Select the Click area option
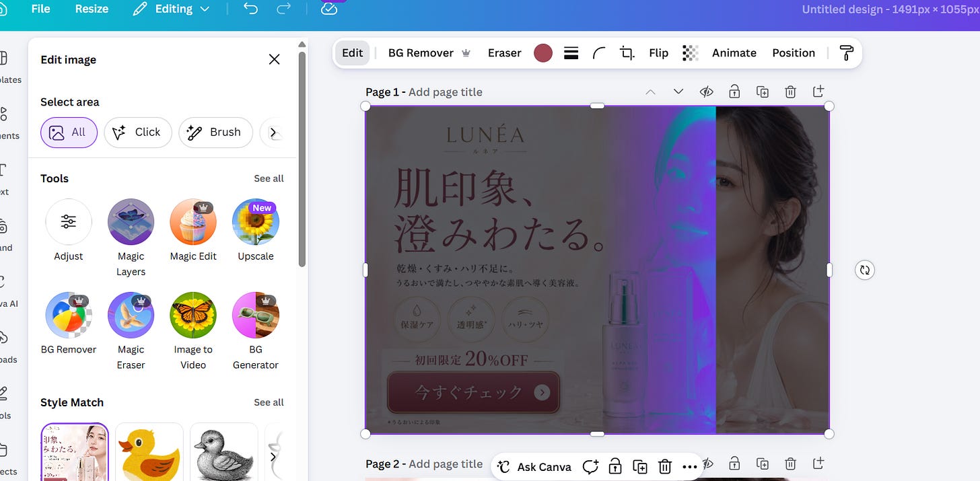Screen dimensions: 980x481 click(x=137, y=133)
